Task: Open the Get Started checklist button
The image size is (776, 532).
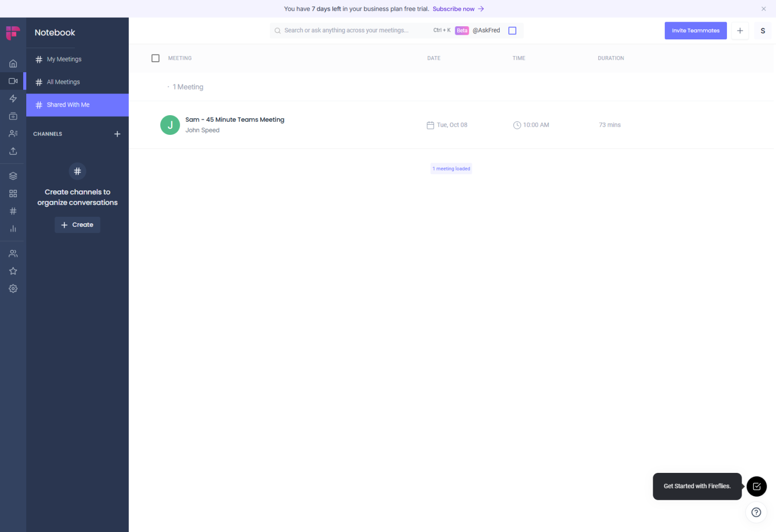Action: [756, 487]
